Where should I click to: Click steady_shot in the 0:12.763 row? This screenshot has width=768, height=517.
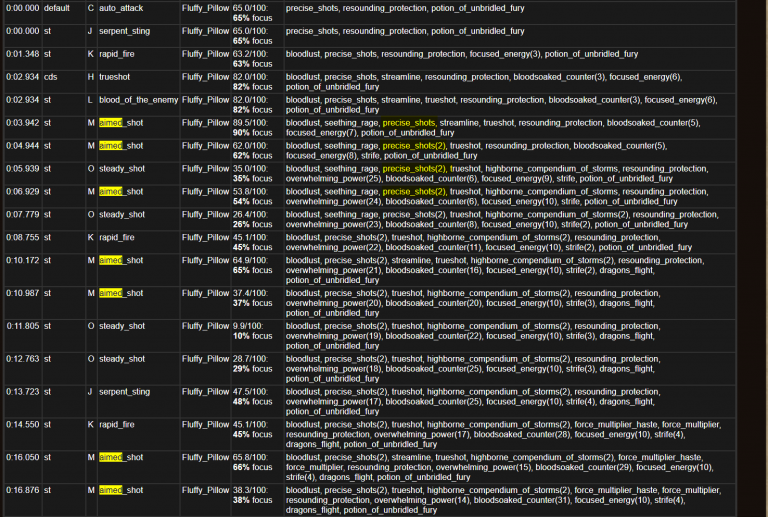(122, 358)
